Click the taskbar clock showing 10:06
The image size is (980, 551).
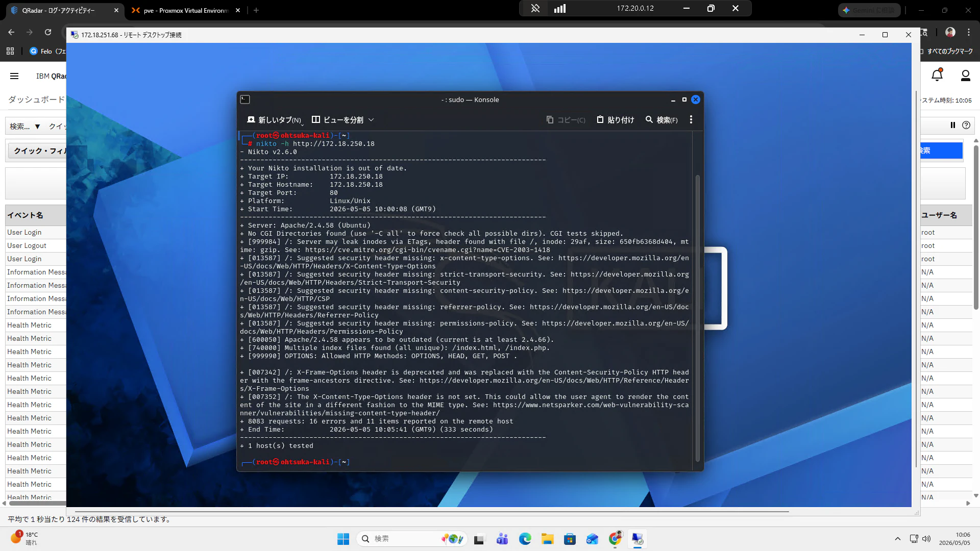(954, 539)
